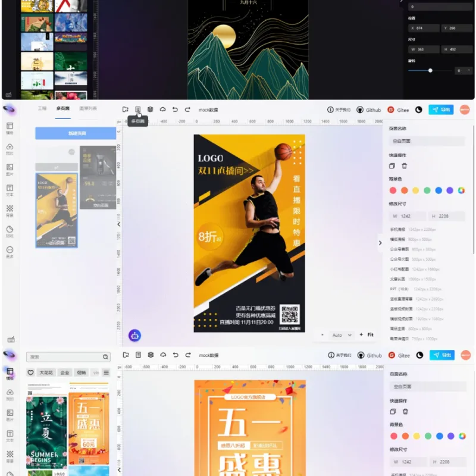Click user avatar in middle editor header
Viewport: 476px width, 476px height.
click(465, 109)
